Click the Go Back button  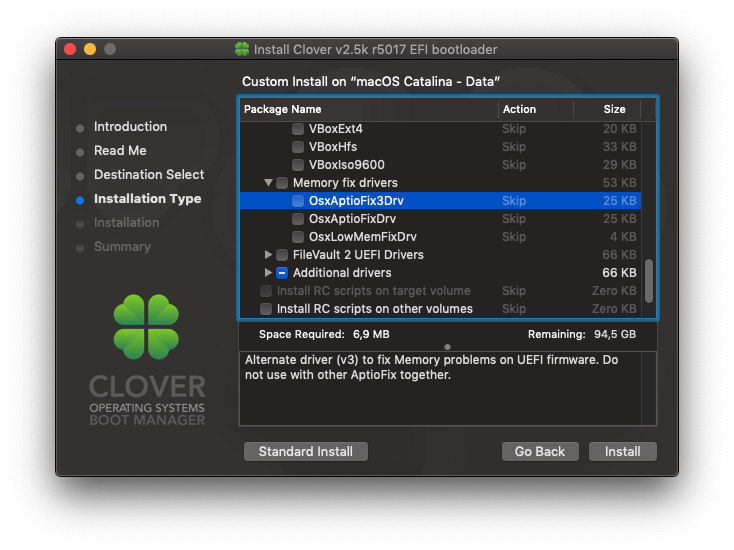pos(540,451)
